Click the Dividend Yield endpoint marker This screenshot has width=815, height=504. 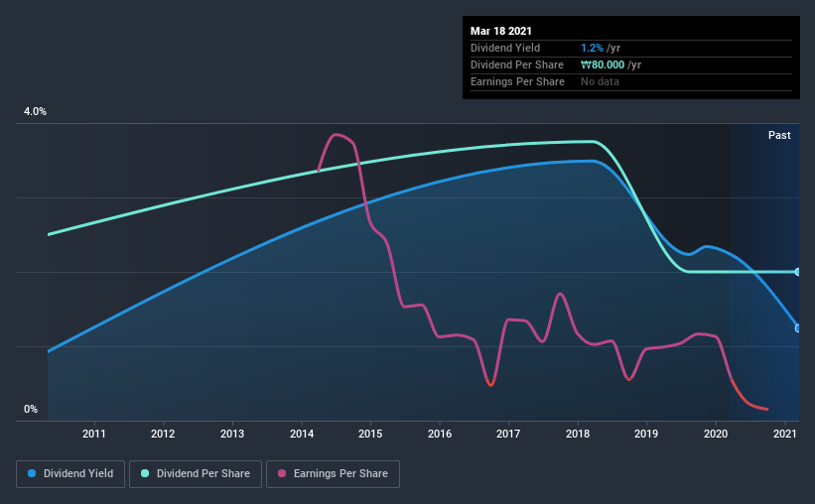point(797,328)
